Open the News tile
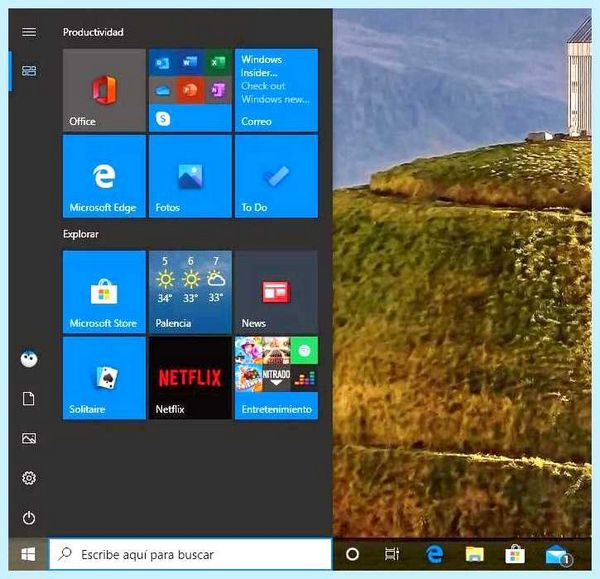The height and width of the screenshot is (579, 600). pos(276,292)
